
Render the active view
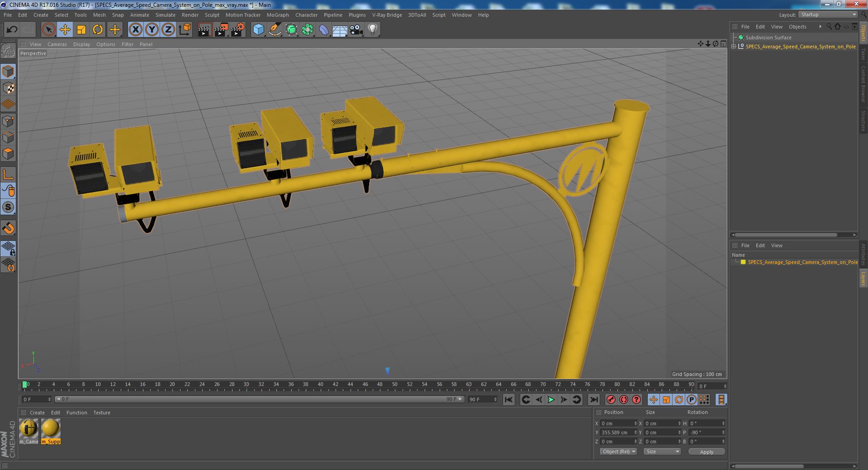(204, 30)
